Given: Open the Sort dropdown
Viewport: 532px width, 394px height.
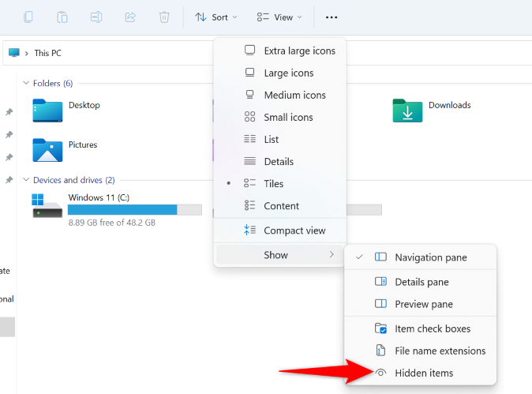Looking at the screenshot, I should pyautogui.click(x=215, y=17).
